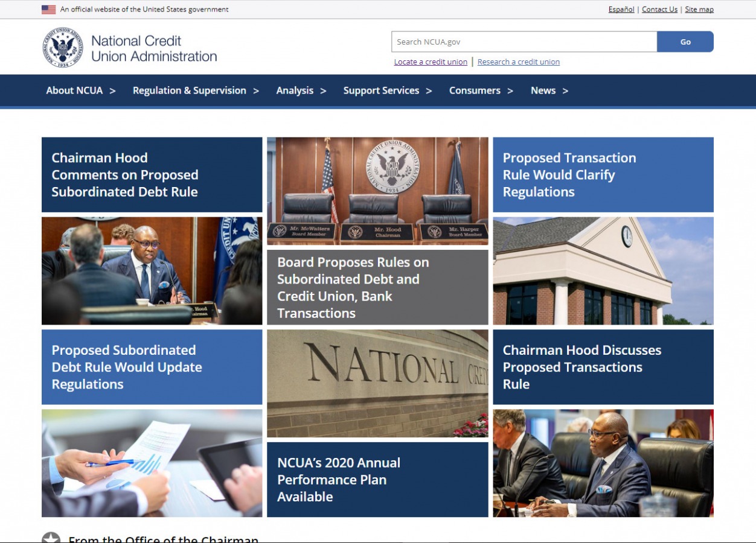Open the Analysis menu

295,91
